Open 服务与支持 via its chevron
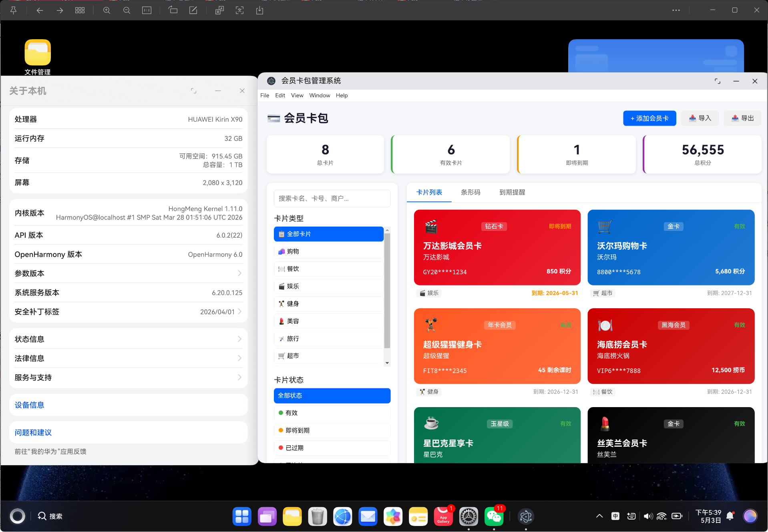 [x=239, y=377]
